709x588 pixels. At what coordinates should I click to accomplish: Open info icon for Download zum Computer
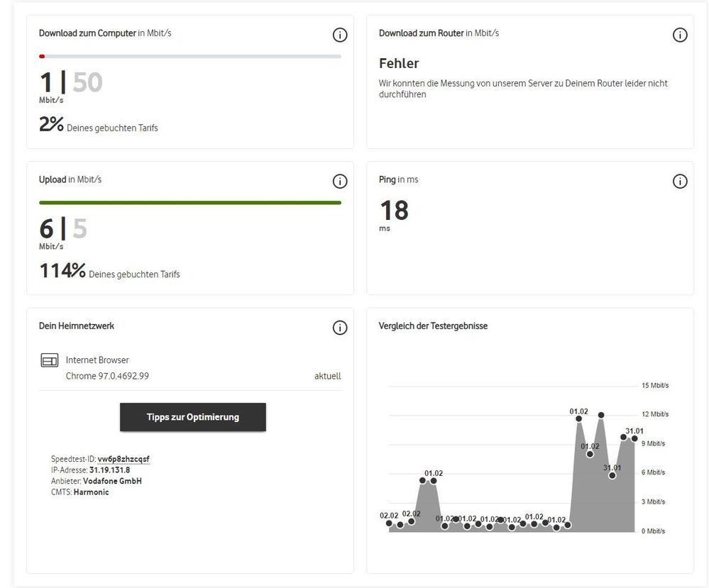point(339,35)
